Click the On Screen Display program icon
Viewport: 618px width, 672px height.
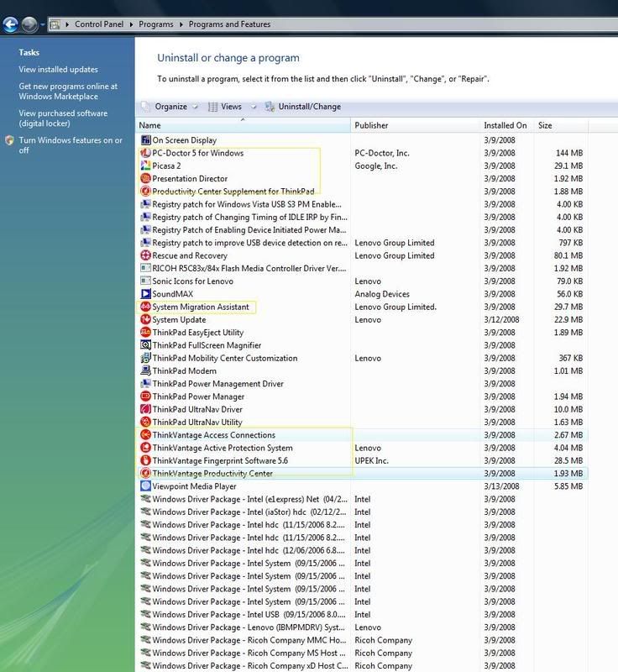145,139
